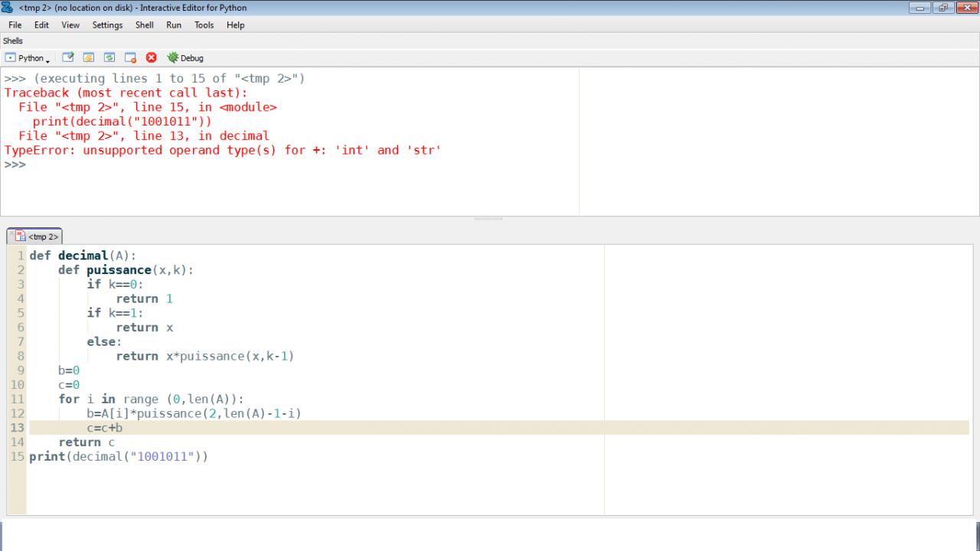Click the '(executing lines 1 to 15' shell line
980x551 pixels.
tap(155, 78)
